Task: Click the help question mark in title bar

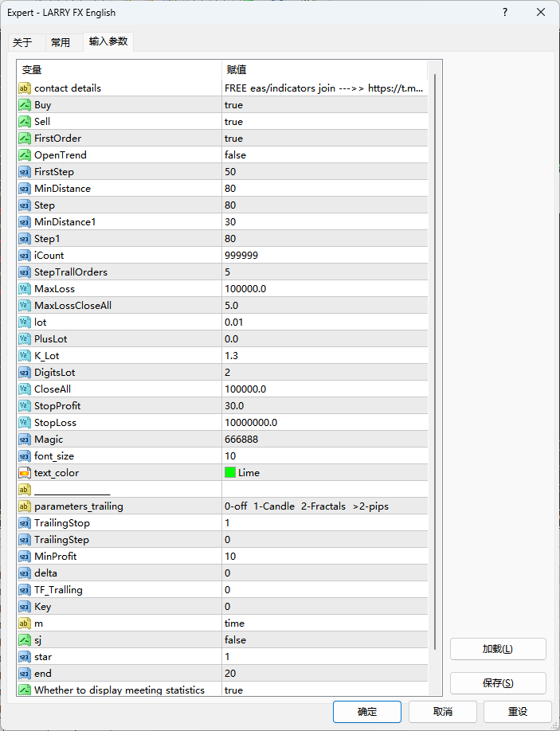Action: pyautogui.click(x=505, y=13)
